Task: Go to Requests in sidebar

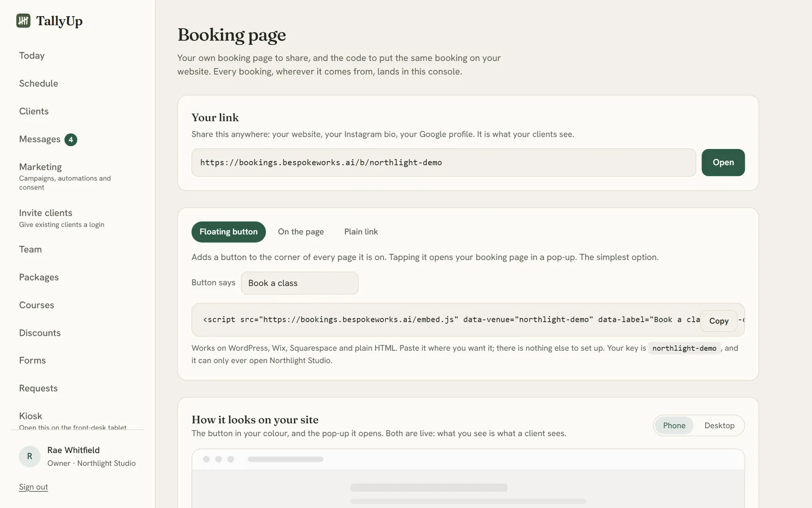Action: (x=39, y=389)
